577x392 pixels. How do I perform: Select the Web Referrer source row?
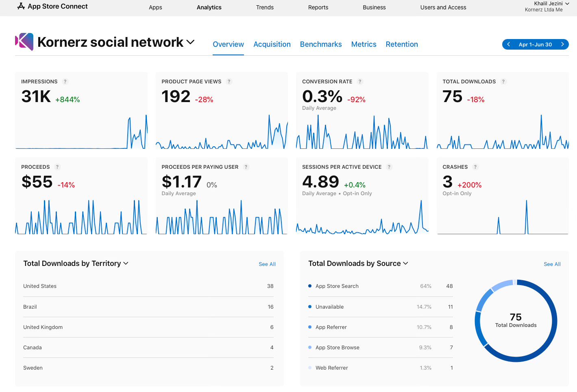381,368
